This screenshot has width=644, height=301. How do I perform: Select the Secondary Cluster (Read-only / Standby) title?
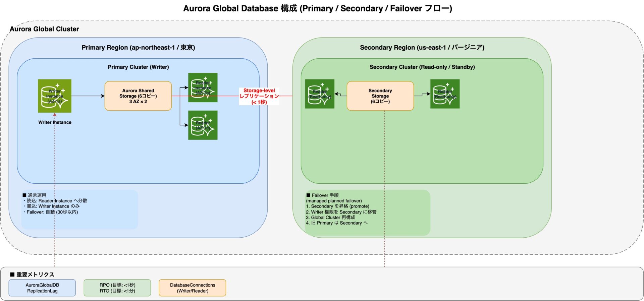[422, 67]
